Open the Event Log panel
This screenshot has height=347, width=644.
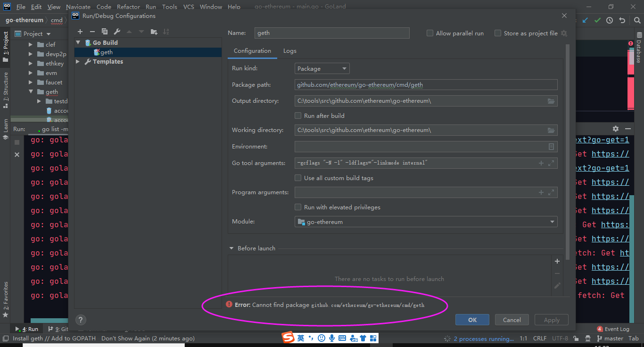coord(613,329)
